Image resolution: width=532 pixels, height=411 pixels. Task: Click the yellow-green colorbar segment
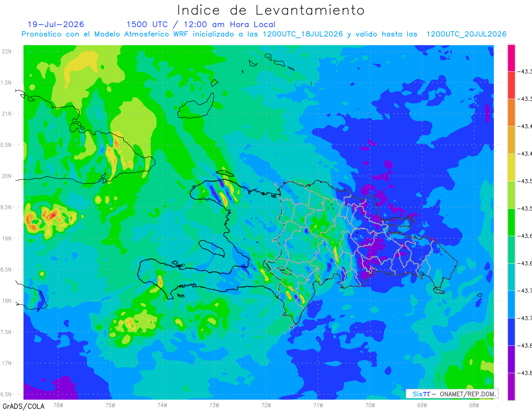pyautogui.click(x=511, y=195)
